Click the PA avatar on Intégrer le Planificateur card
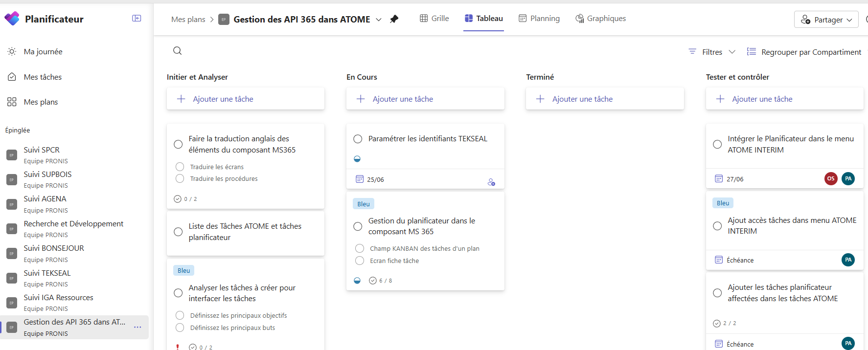Viewport: 868px width, 350px height. [x=848, y=178]
